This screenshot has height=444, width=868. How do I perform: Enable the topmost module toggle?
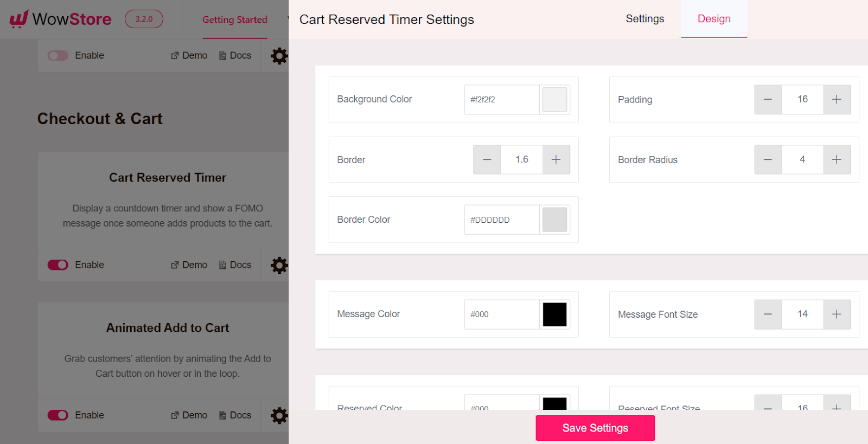point(58,55)
